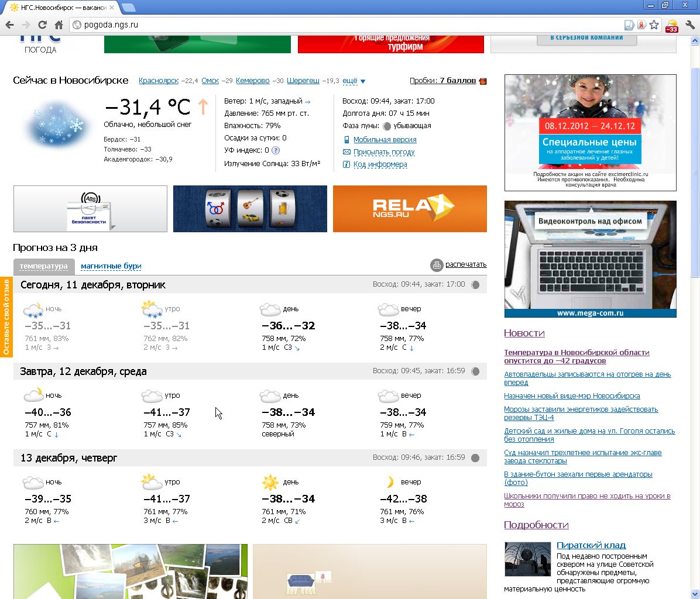Open news about temperature dropping to −42 degrees
The height and width of the screenshot is (599, 700).
click(577, 356)
